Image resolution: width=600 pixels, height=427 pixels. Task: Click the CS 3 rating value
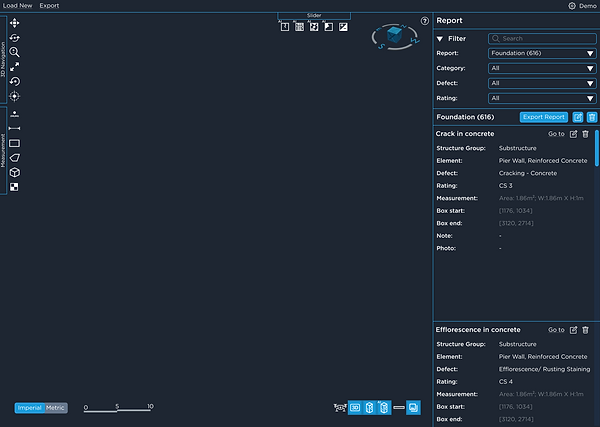(505, 186)
